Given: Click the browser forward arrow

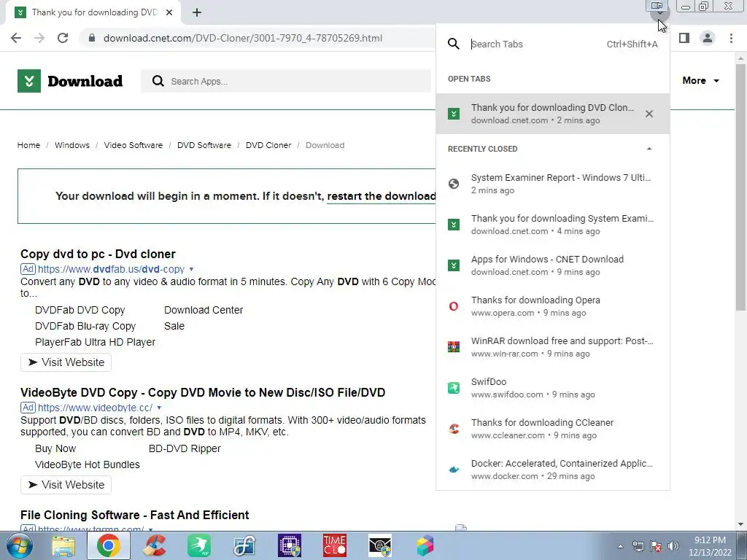Looking at the screenshot, I should [39, 38].
